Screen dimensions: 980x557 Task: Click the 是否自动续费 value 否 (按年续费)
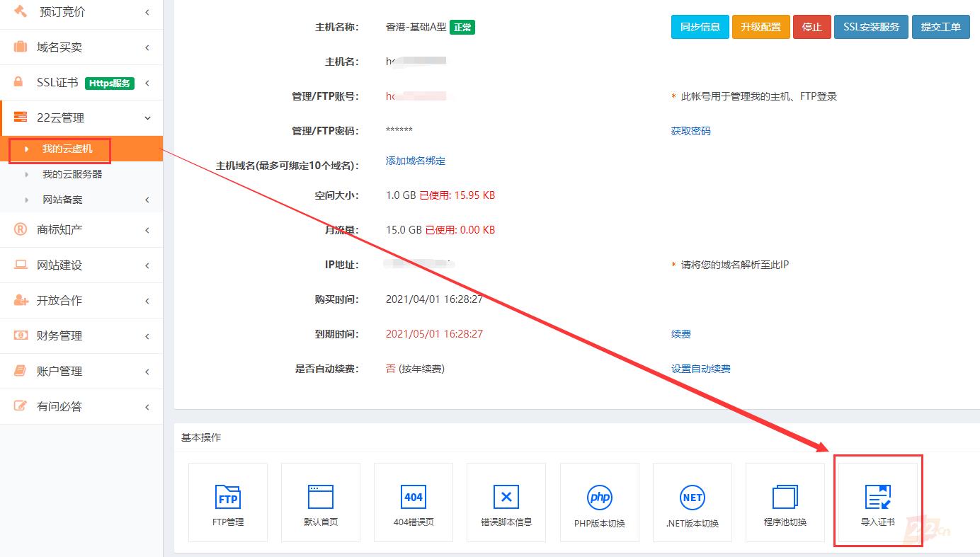415,369
